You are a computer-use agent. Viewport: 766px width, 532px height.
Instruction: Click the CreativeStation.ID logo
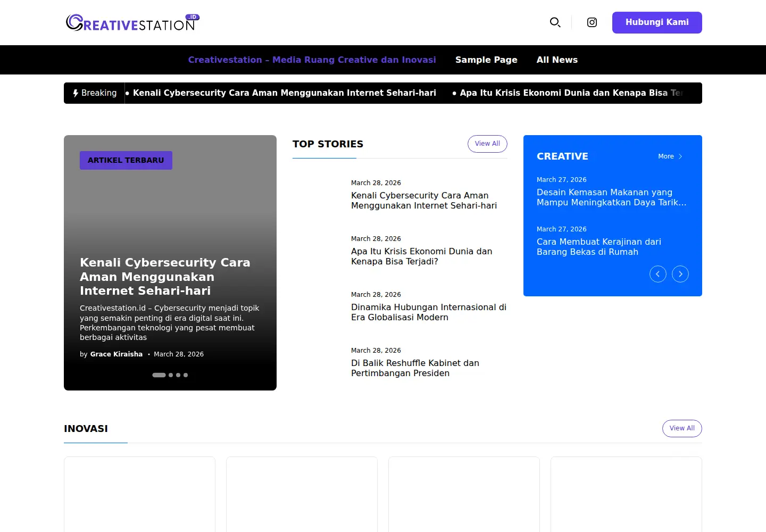point(132,22)
